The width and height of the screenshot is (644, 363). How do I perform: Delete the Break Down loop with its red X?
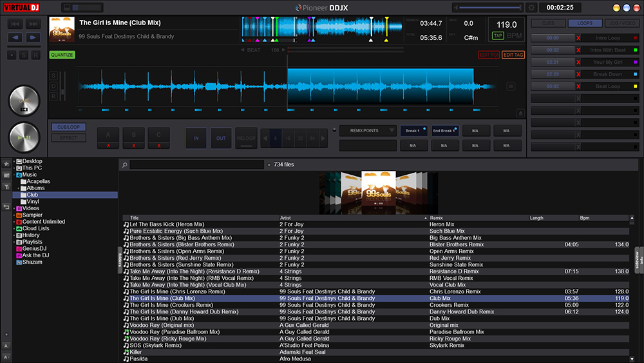point(578,74)
